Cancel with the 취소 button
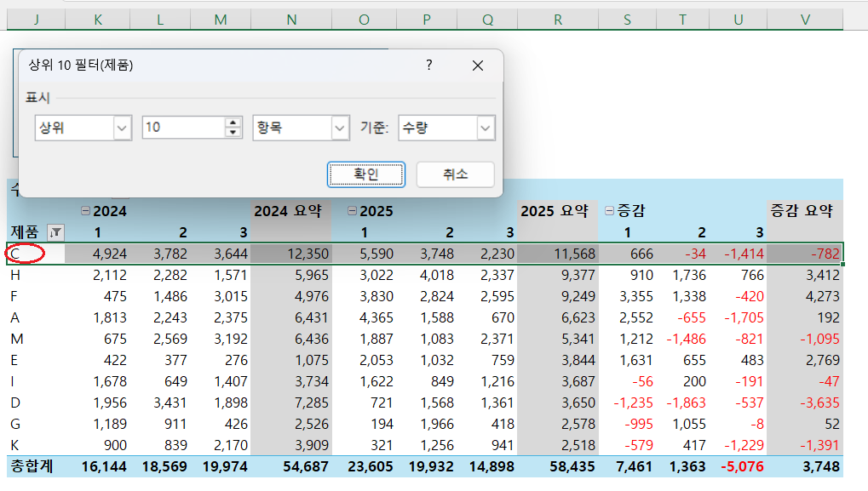Screen dimensions: 868x491 (455, 174)
